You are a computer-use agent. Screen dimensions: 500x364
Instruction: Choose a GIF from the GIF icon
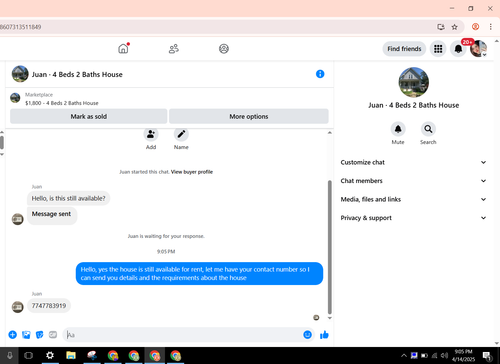click(53, 335)
